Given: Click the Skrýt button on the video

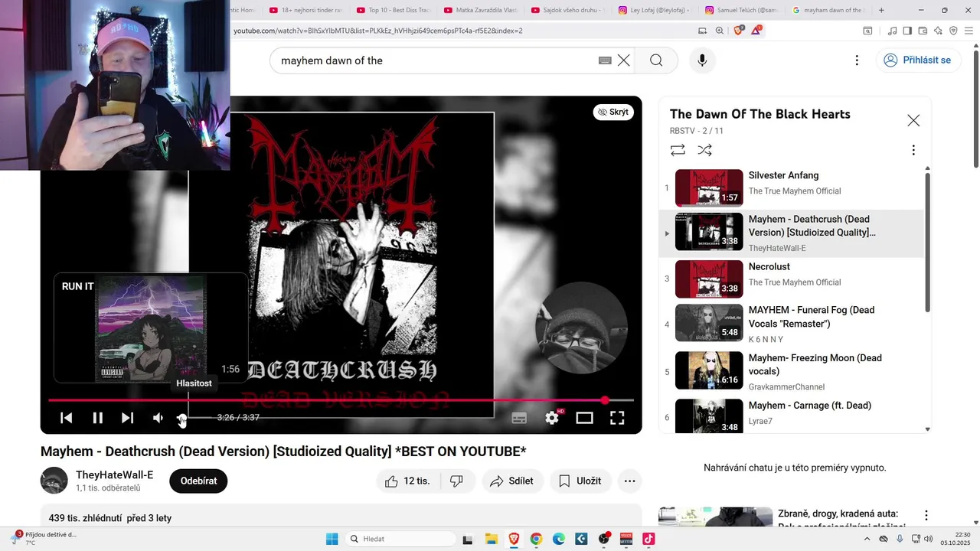Looking at the screenshot, I should 613,112.
